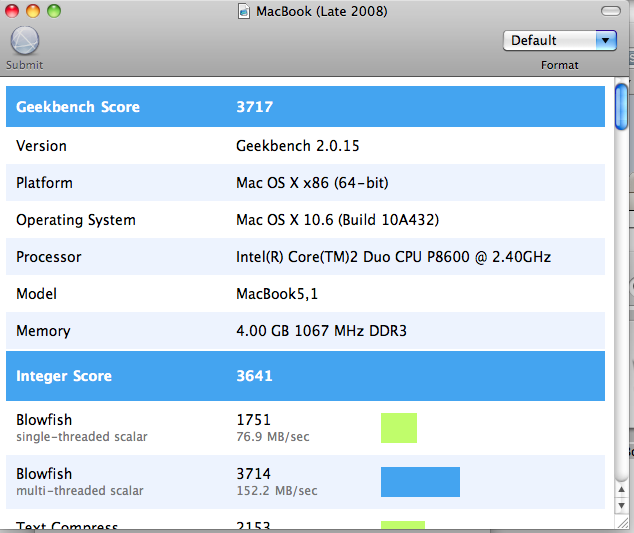Click the green Blowfish single-threaded bar
This screenshot has width=634, height=533.
399,428
